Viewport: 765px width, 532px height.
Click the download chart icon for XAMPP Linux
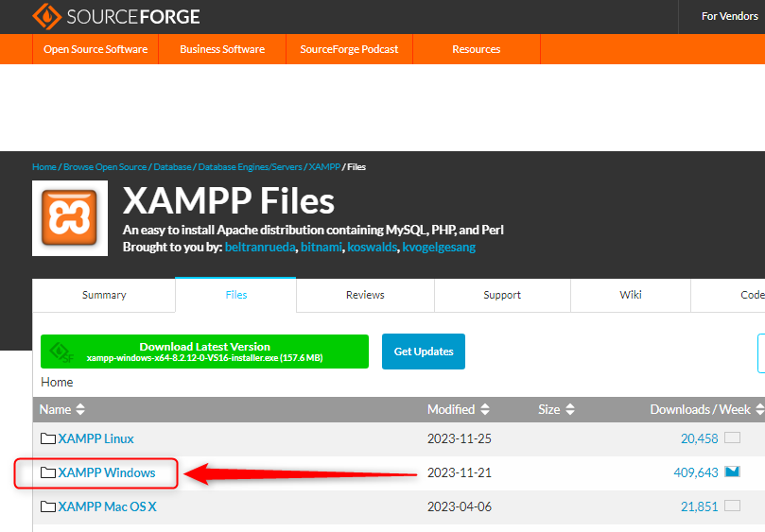(x=732, y=438)
